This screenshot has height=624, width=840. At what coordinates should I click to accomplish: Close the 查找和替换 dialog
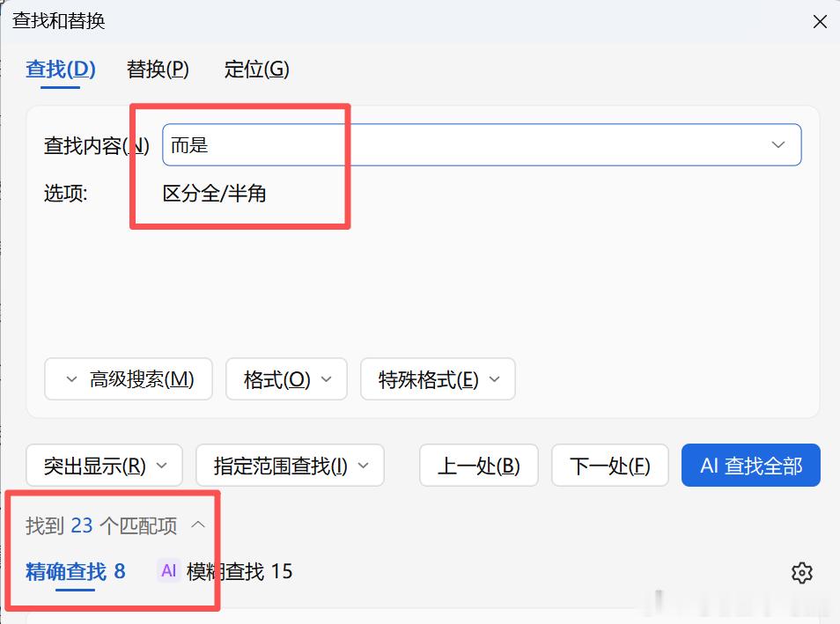tap(820, 22)
